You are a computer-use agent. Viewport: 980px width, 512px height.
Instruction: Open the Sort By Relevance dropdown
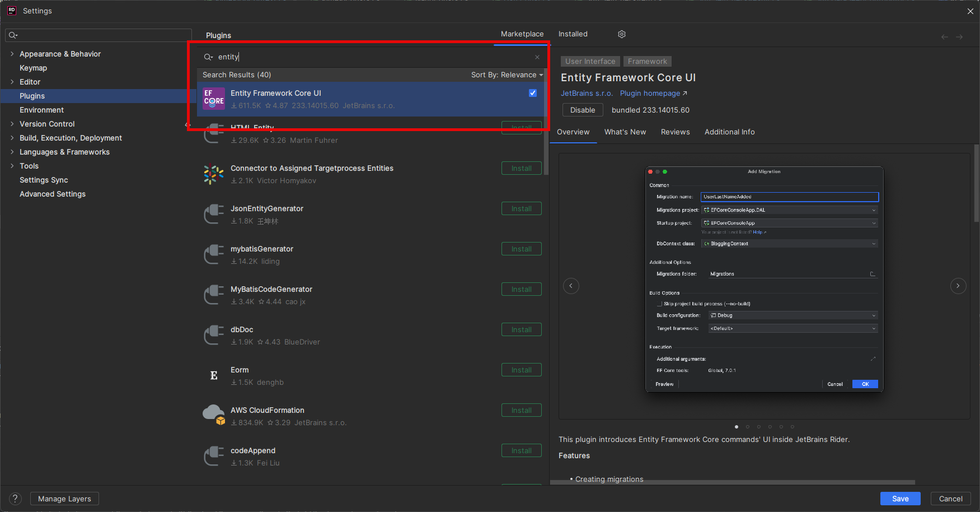click(507, 75)
